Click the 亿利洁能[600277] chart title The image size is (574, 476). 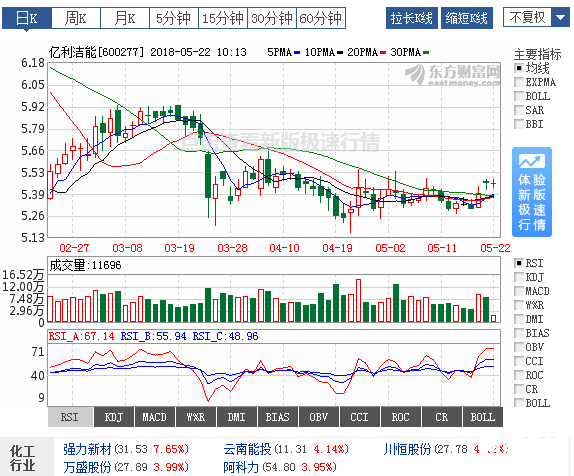[97, 52]
